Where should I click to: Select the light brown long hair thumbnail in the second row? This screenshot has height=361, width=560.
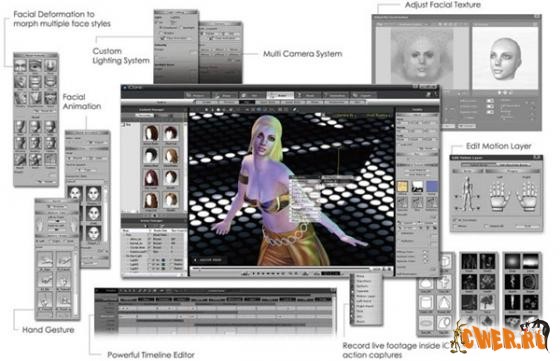pos(171,156)
